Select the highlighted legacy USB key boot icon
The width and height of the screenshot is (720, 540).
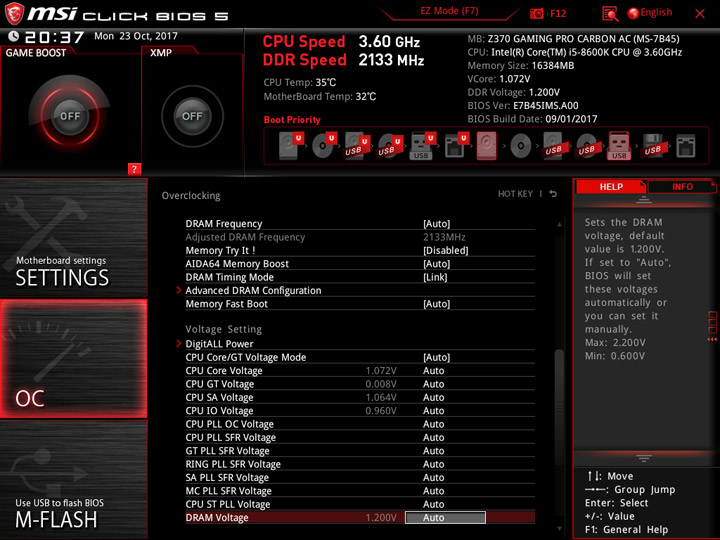click(x=619, y=146)
